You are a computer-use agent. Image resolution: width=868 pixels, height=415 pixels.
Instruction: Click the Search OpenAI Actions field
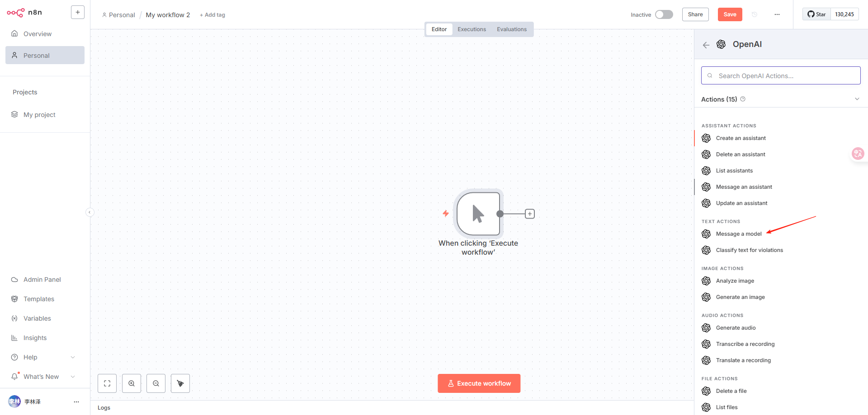pyautogui.click(x=781, y=76)
